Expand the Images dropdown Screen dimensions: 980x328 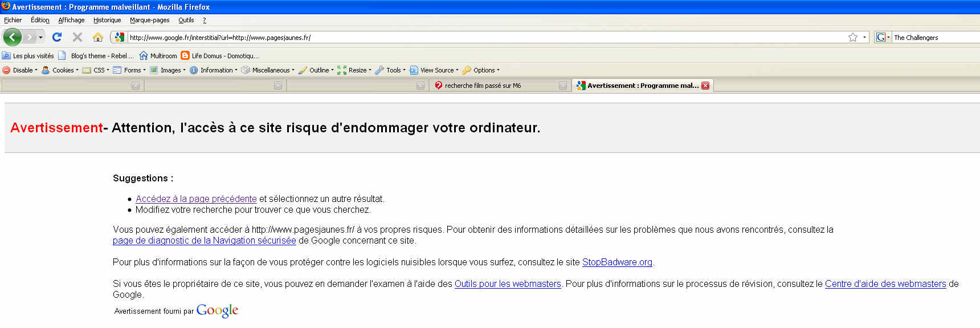184,70
